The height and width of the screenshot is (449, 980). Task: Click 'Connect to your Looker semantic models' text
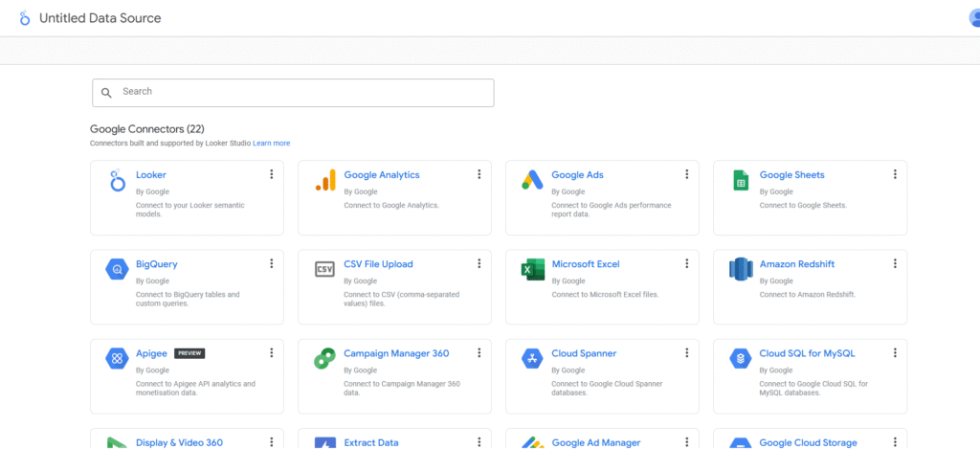tap(190, 210)
